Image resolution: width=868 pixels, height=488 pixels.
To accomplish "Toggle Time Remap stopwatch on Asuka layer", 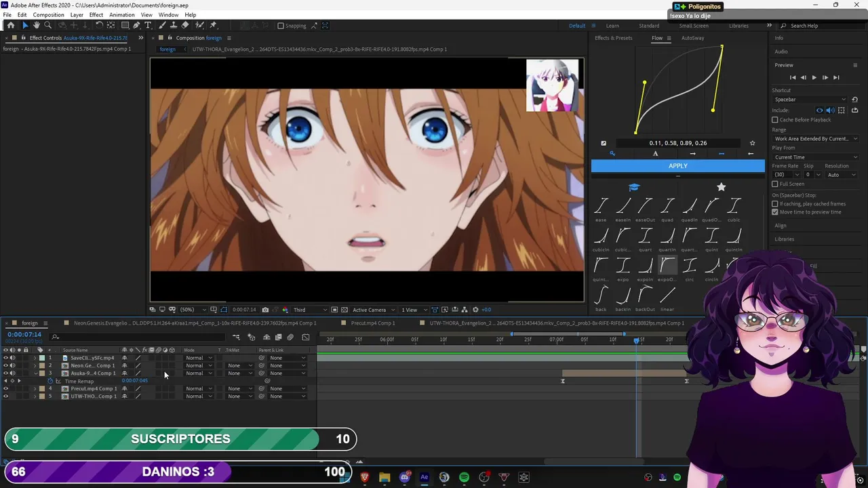I will pyautogui.click(x=50, y=381).
